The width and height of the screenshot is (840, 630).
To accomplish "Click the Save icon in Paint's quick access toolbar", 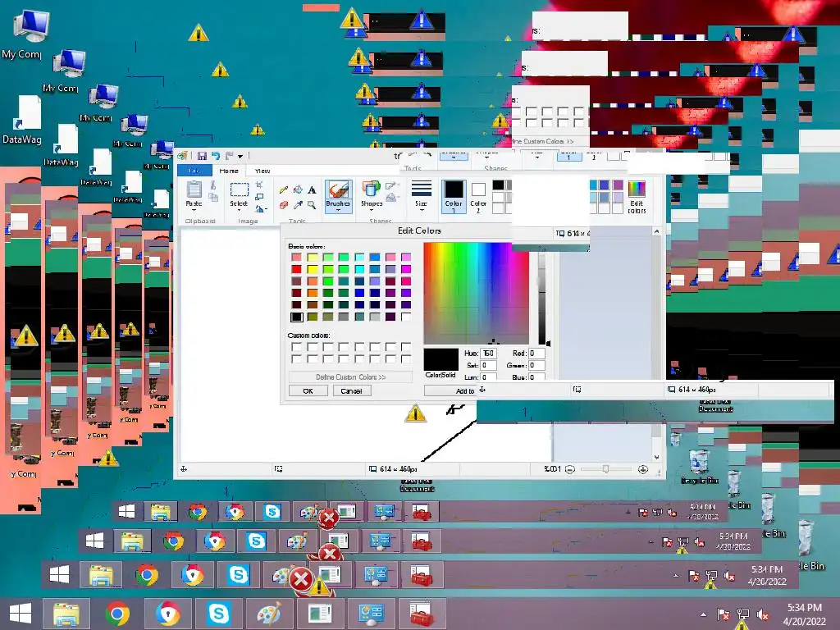I will tap(202, 156).
